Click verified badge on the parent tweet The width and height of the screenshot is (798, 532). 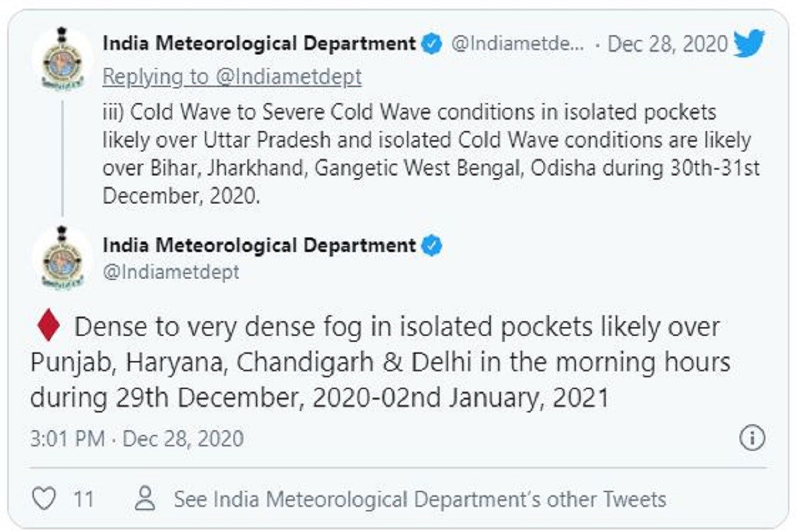pos(433,45)
